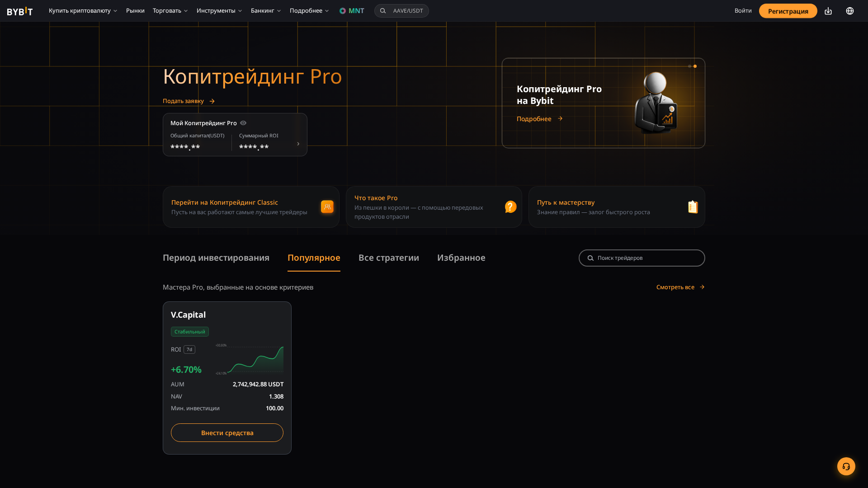Open the download app icon
This screenshot has width=868, height=488.
(828, 11)
